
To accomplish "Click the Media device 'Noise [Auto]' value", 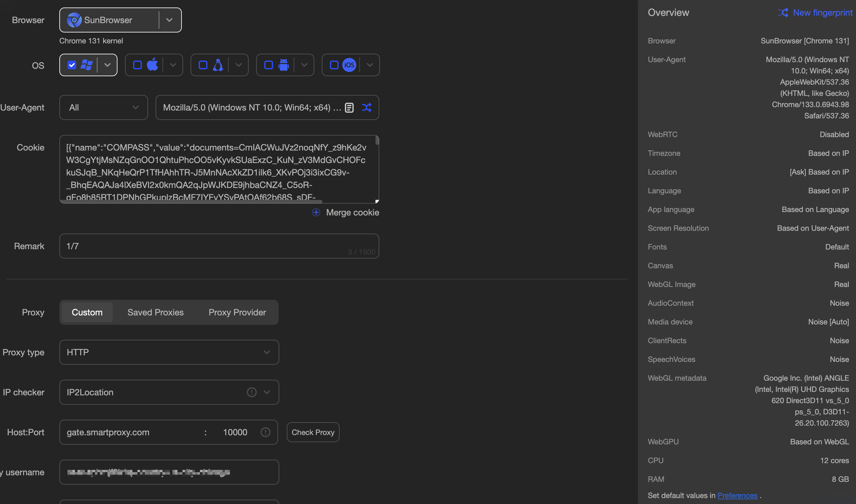I will tap(829, 322).
